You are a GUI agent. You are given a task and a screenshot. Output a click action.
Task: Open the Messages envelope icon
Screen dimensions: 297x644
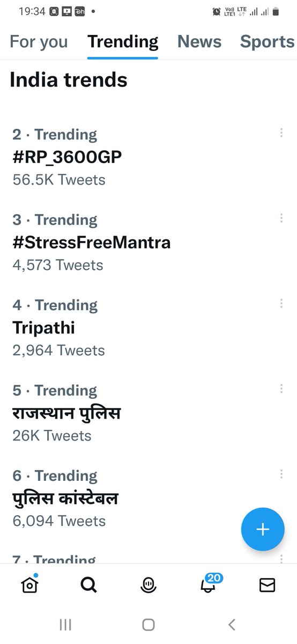267,586
